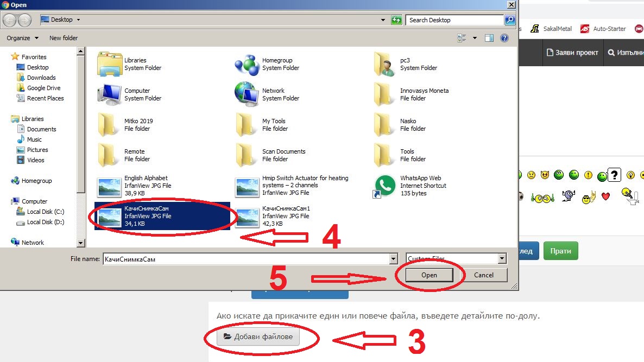The width and height of the screenshot is (644, 362).
Task: Select Downloads in Favorites sidebar
Action: pyautogui.click(x=41, y=78)
